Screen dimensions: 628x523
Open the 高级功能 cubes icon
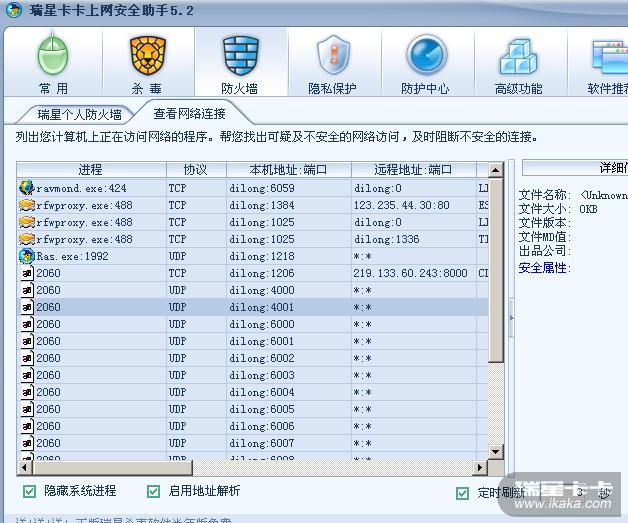(518, 56)
